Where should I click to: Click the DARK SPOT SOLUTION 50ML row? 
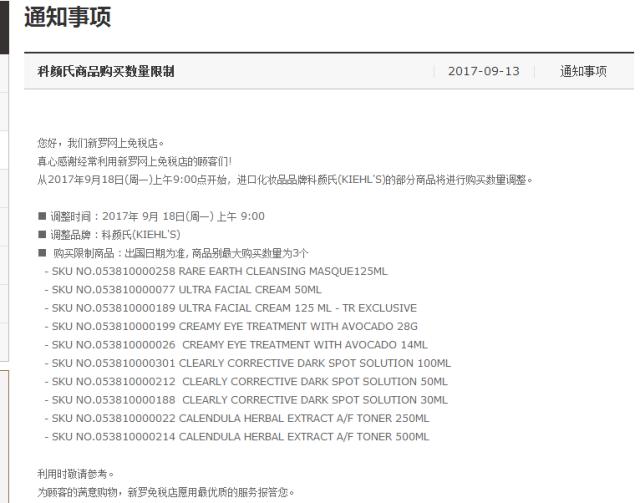click(246, 382)
